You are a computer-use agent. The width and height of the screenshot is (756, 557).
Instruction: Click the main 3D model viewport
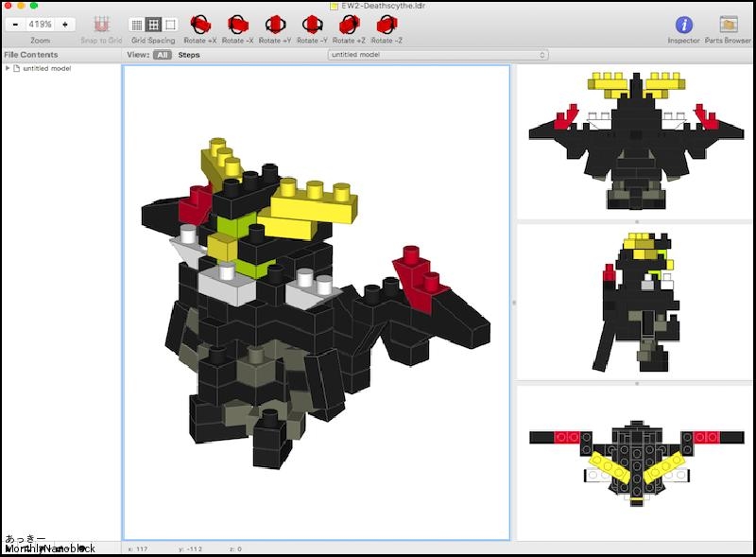pyautogui.click(x=317, y=303)
